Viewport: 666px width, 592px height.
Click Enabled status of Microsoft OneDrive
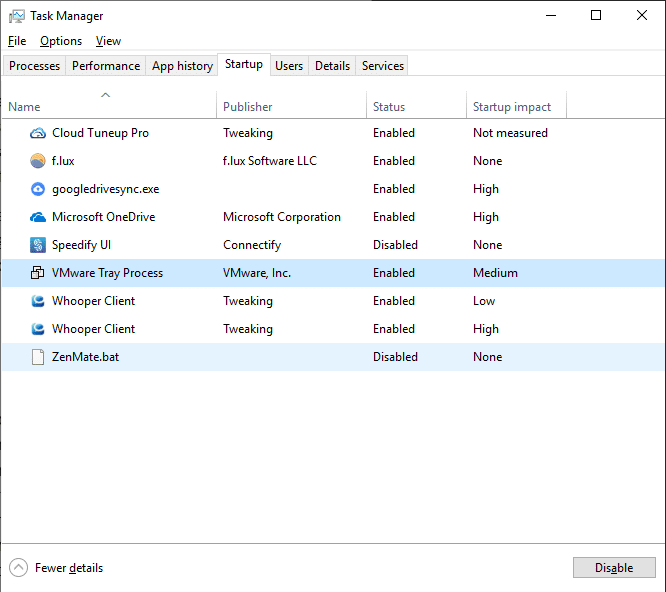coord(394,217)
